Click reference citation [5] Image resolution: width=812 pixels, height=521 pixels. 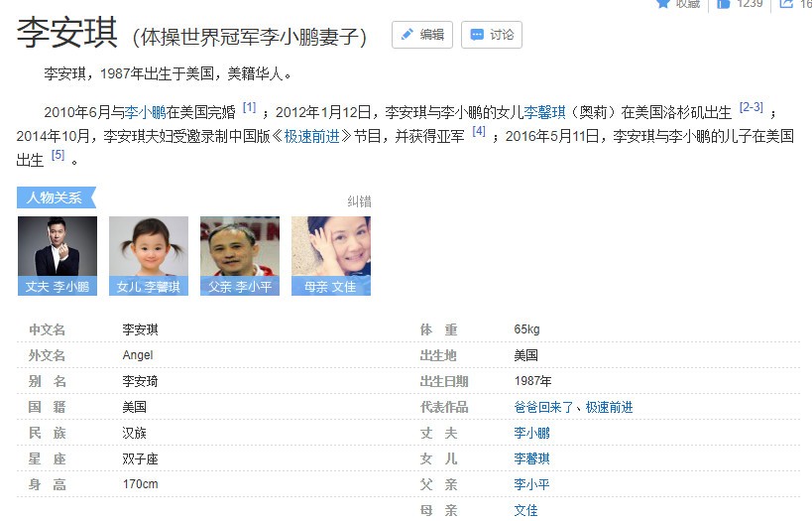click(58, 155)
